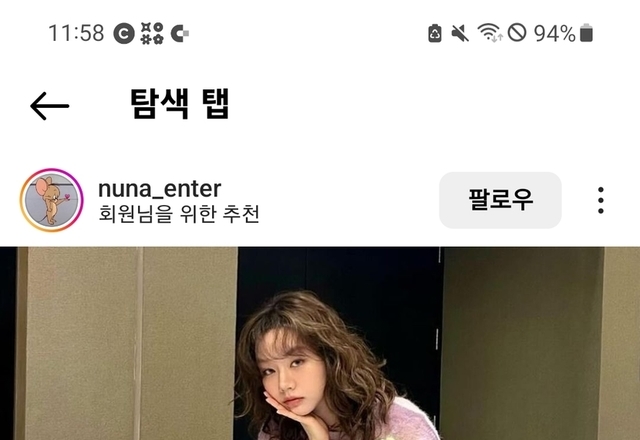Tap the muted speaker status icon
The image size is (640, 440).
pyautogui.click(x=460, y=33)
